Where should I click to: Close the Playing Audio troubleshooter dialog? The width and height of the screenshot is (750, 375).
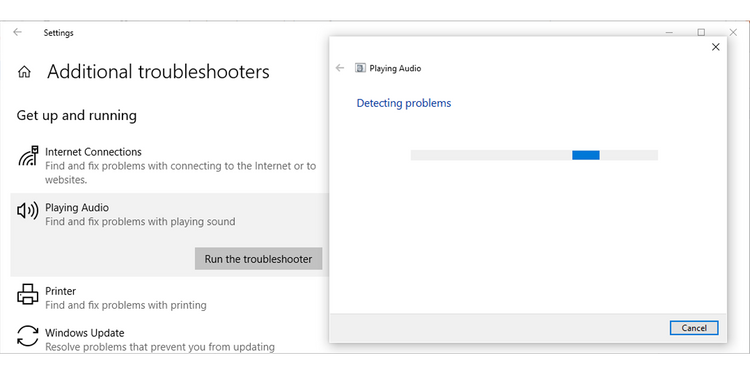pyautogui.click(x=716, y=47)
